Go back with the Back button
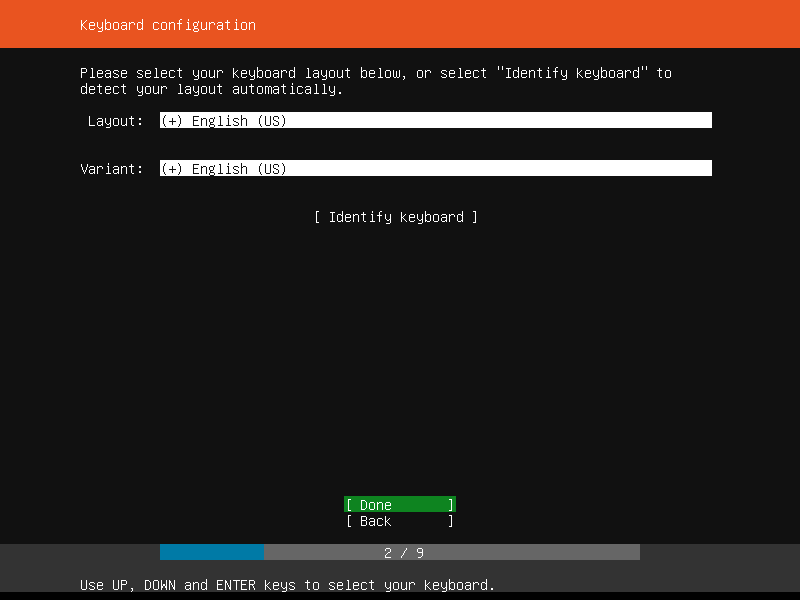 coord(400,521)
